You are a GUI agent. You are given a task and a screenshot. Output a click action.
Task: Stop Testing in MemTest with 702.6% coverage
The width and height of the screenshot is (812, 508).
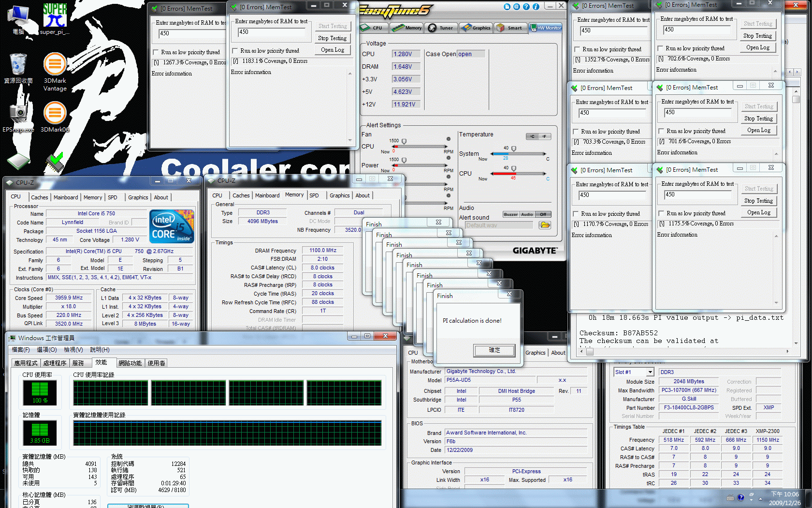tap(758, 36)
